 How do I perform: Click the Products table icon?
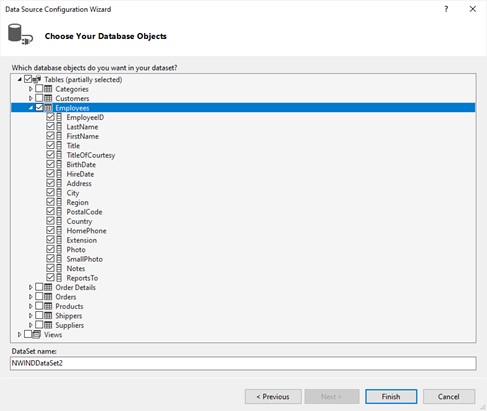[x=48, y=306]
